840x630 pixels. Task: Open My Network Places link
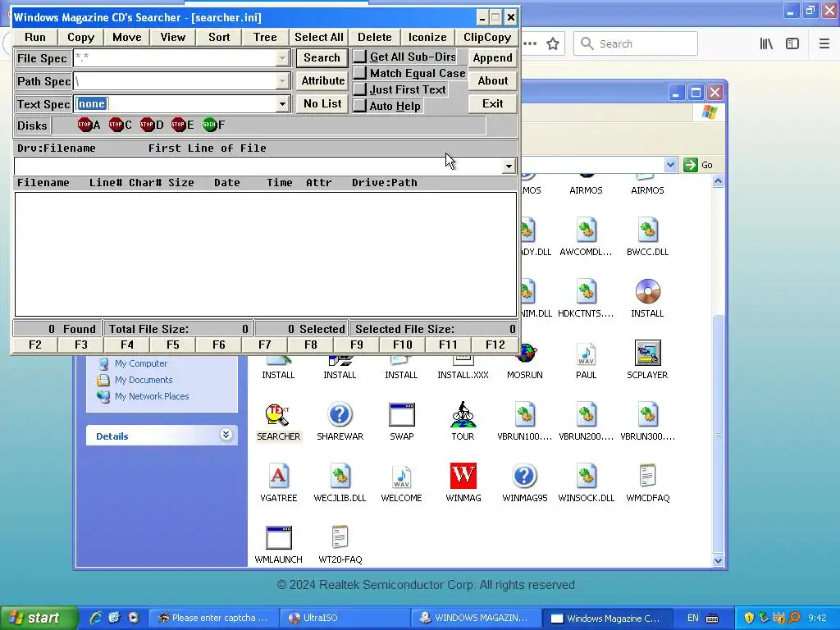point(152,396)
